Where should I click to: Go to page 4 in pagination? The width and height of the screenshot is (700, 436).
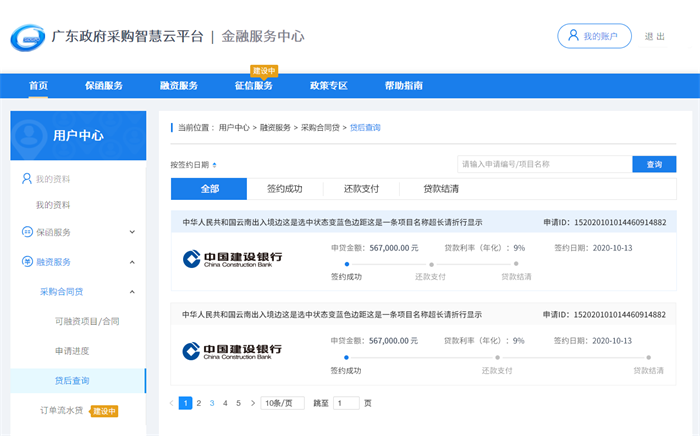pos(225,403)
